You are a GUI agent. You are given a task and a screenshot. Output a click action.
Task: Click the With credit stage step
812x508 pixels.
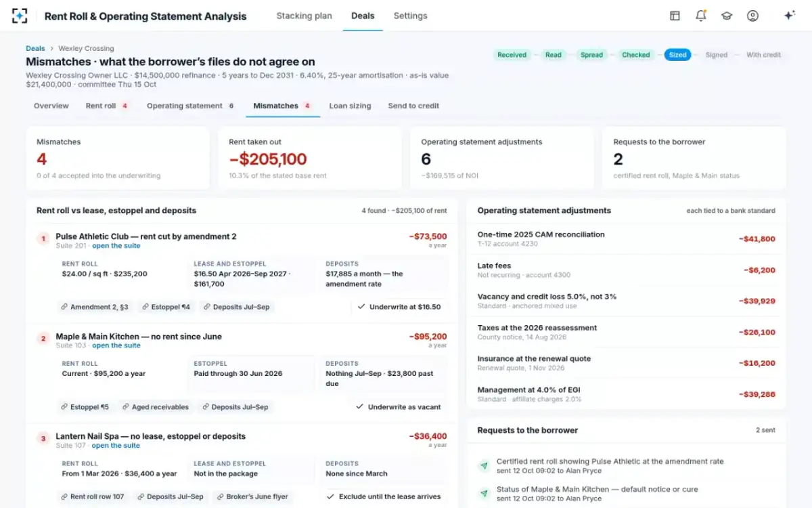coord(763,55)
